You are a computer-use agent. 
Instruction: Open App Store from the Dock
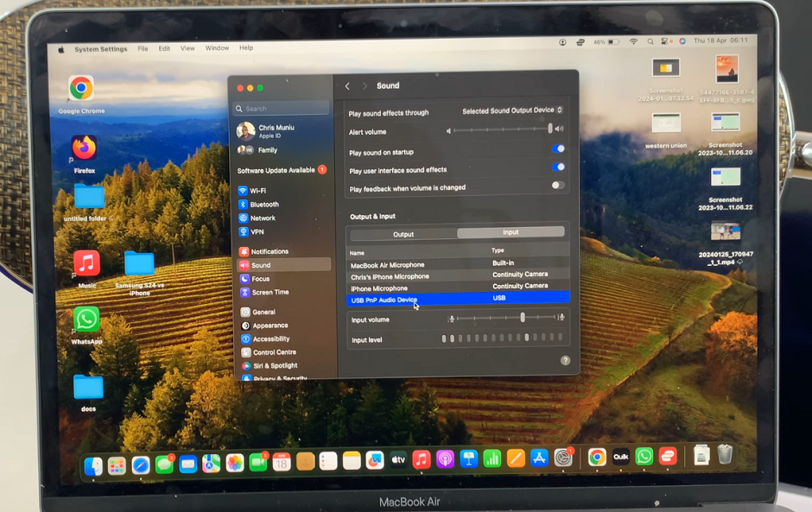coord(539,458)
